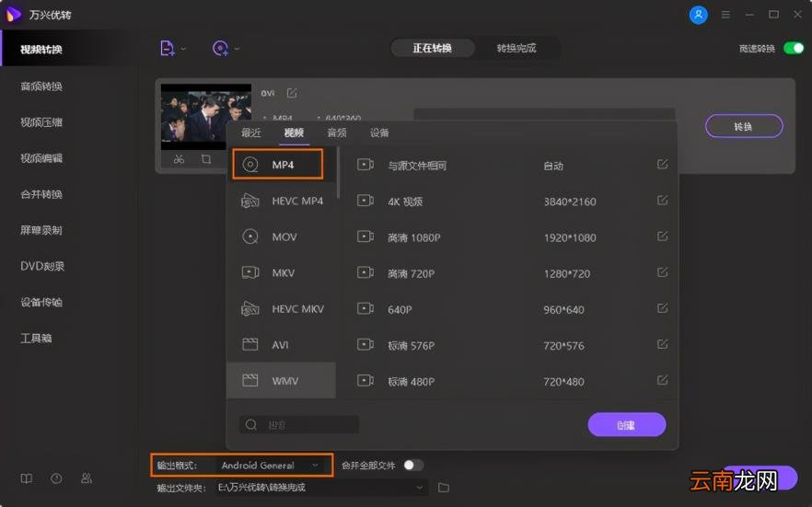Open 设备传输 in the sidebar

41,302
